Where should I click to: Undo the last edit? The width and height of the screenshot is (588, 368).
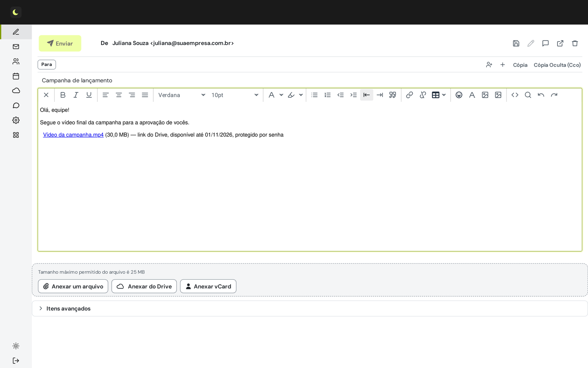click(541, 95)
